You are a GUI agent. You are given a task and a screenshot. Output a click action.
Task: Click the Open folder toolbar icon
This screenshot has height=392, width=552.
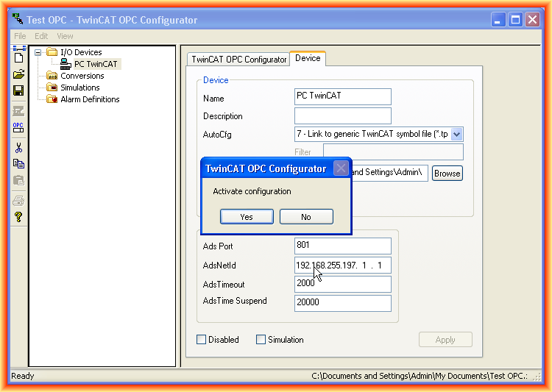coord(18,74)
